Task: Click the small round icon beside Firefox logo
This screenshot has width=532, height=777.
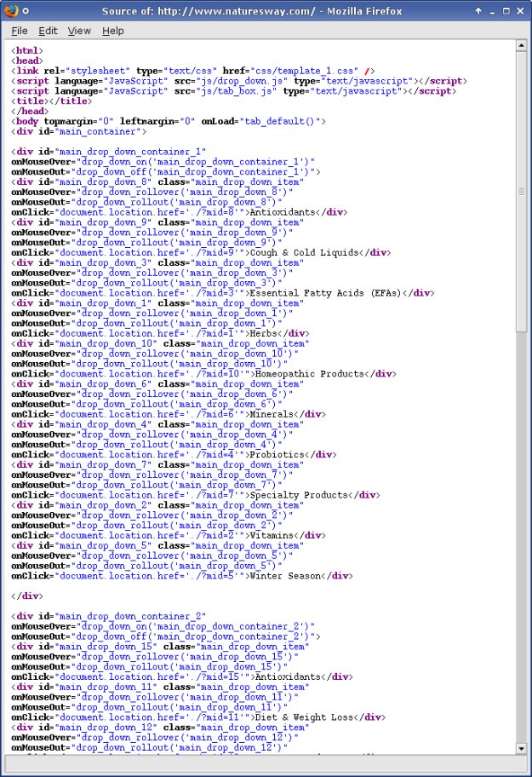Action: tap(26, 10)
